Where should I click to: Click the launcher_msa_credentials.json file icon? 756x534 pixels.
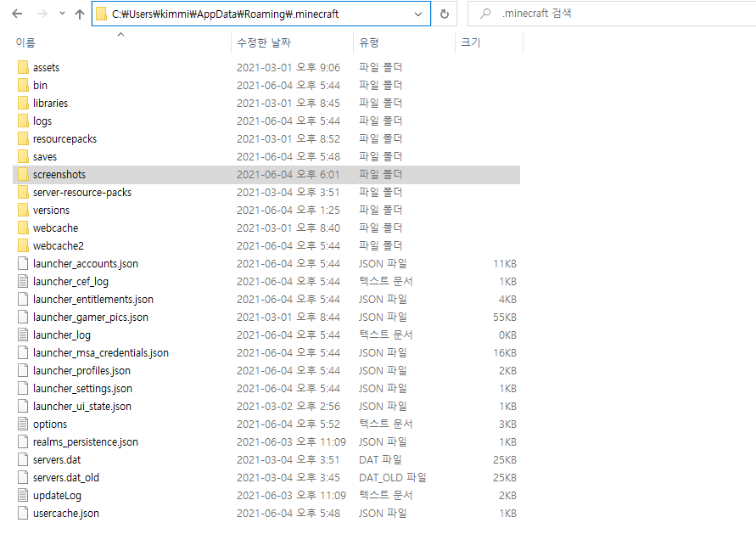pos(23,353)
